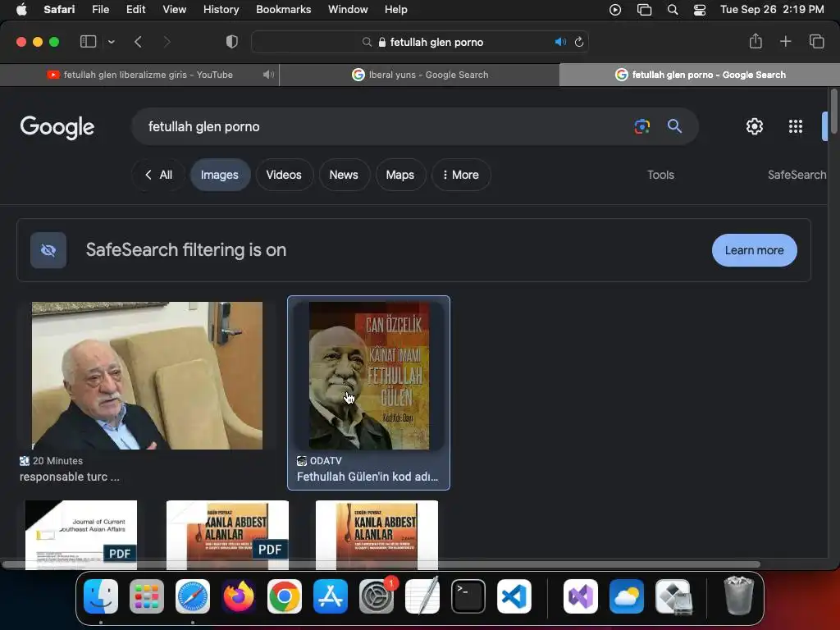Select the Videos filter

[284, 175]
